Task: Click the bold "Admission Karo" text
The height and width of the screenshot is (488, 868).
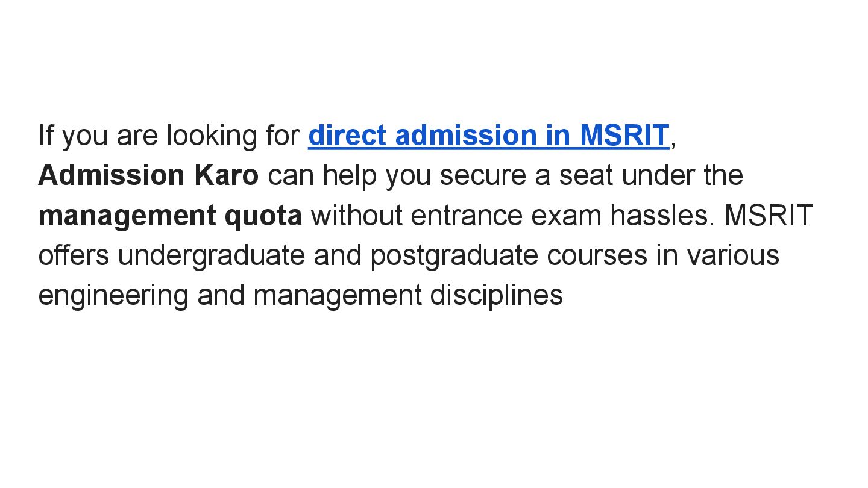Action: click(148, 175)
